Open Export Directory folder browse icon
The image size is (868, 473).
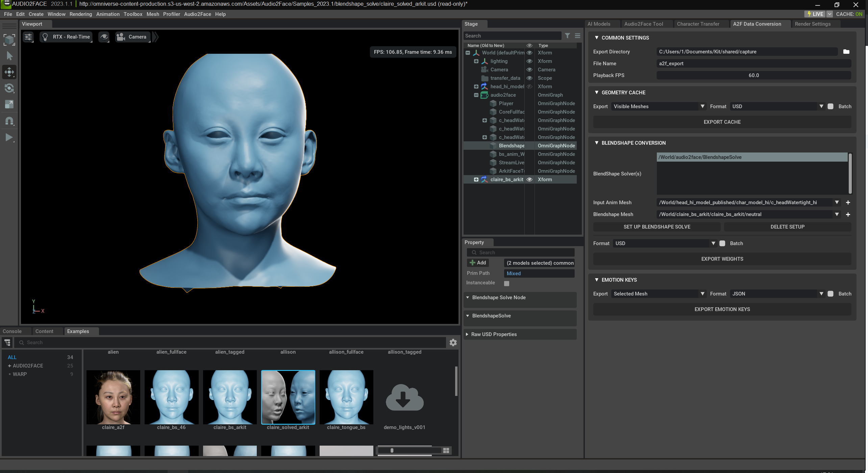click(846, 52)
